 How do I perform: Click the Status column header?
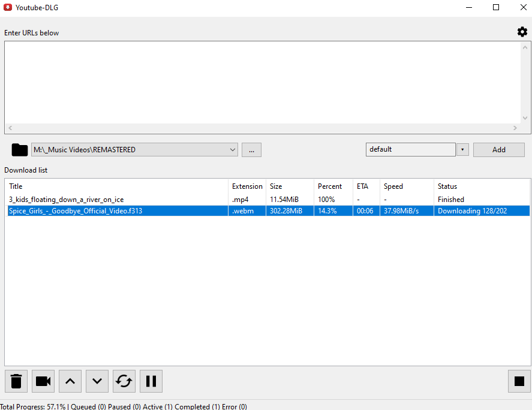tap(482, 186)
